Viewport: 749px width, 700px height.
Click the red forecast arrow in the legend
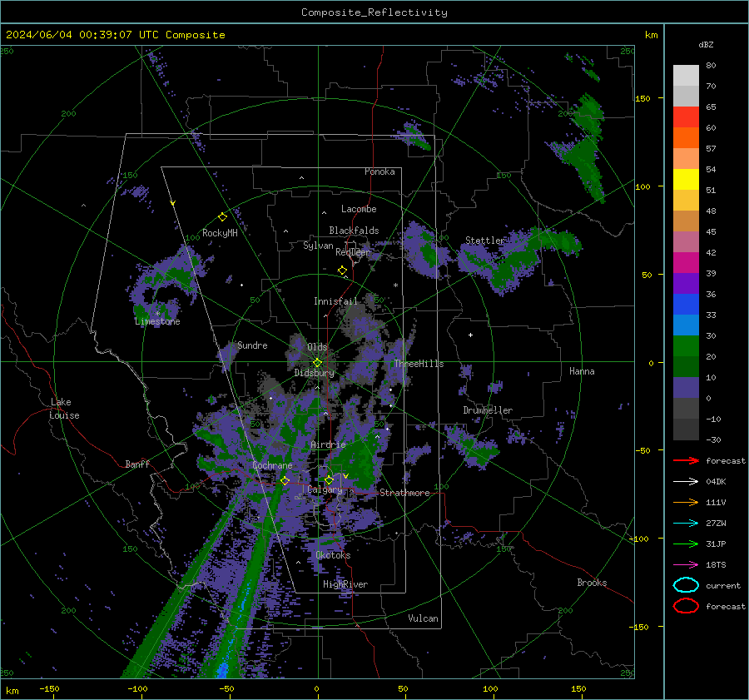click(x=686, y=460)
